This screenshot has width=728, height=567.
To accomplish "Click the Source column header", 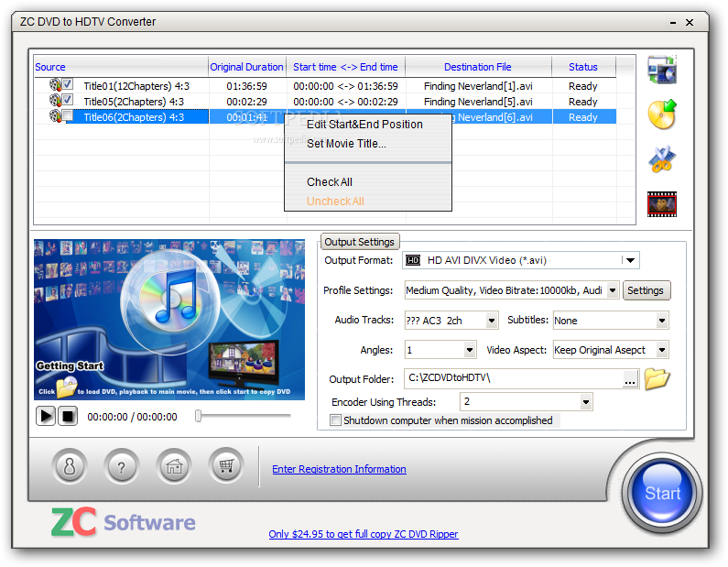I will point(121,67).
